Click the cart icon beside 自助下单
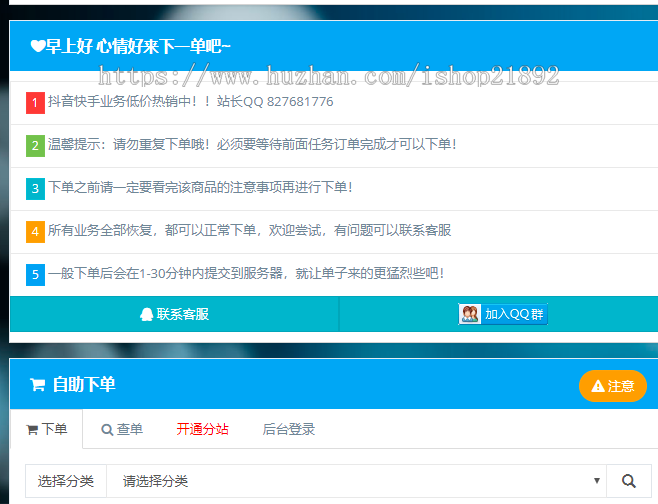 coord(37,384)
